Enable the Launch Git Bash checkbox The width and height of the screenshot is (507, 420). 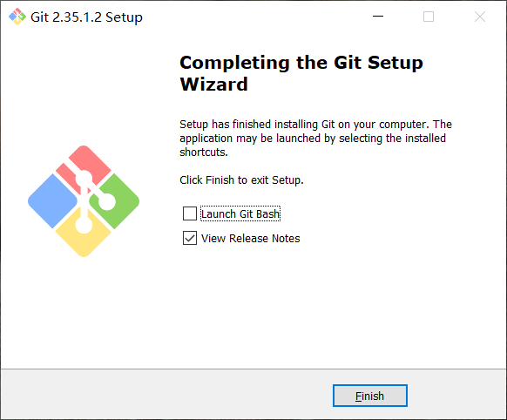pyautogui.click(x=190, y=213)
